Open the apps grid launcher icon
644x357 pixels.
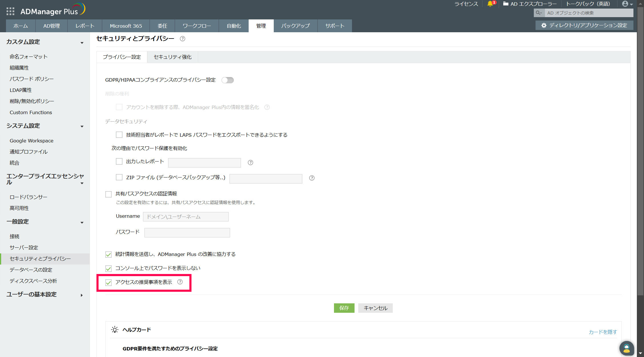click(10, 11)
